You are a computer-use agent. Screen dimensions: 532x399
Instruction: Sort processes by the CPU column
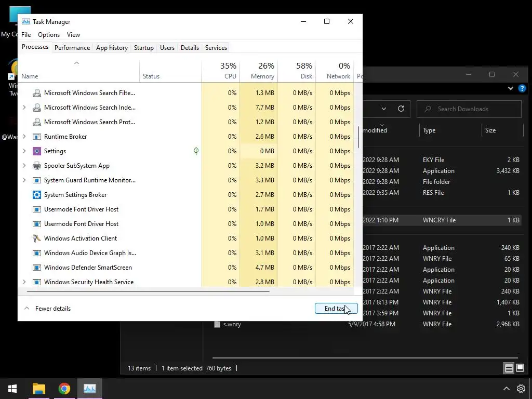[221, 71]
